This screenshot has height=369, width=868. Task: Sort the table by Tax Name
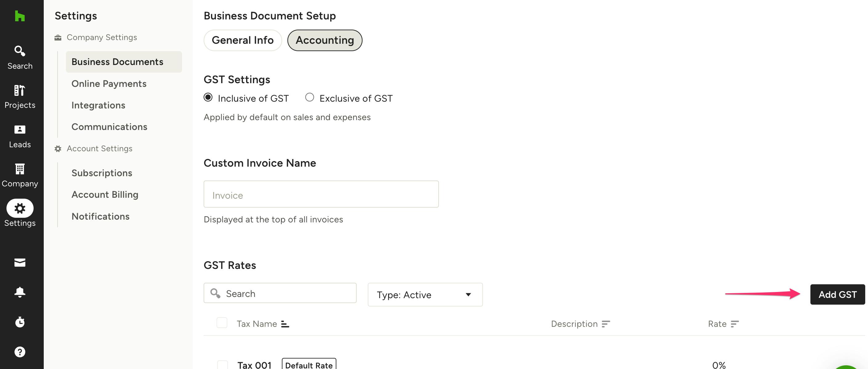point(285,323)
